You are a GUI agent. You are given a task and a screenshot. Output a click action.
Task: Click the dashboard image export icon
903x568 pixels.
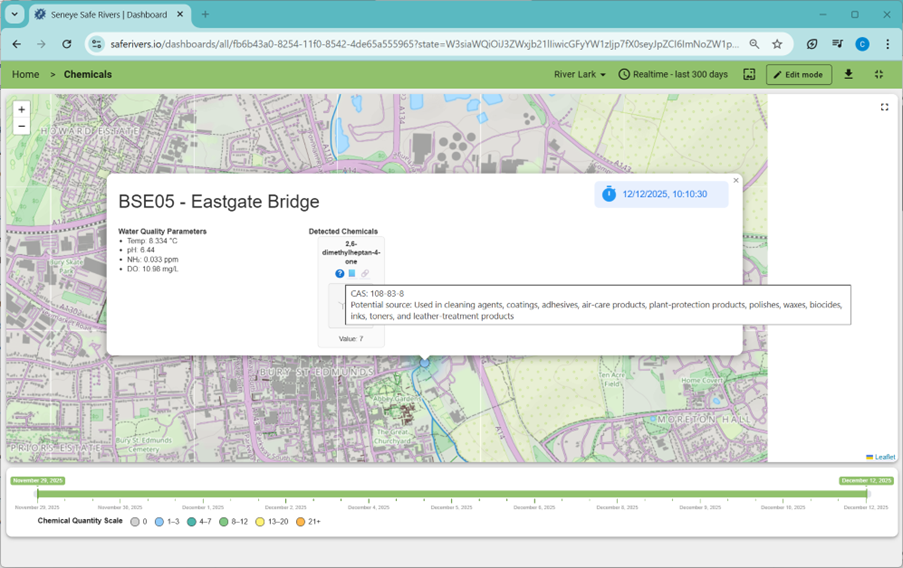749,74
